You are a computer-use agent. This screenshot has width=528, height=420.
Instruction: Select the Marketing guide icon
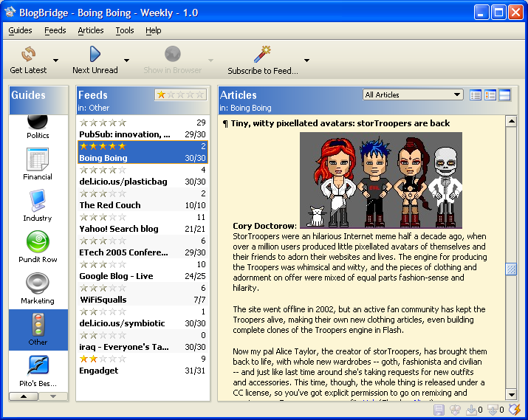click(38, 283)
